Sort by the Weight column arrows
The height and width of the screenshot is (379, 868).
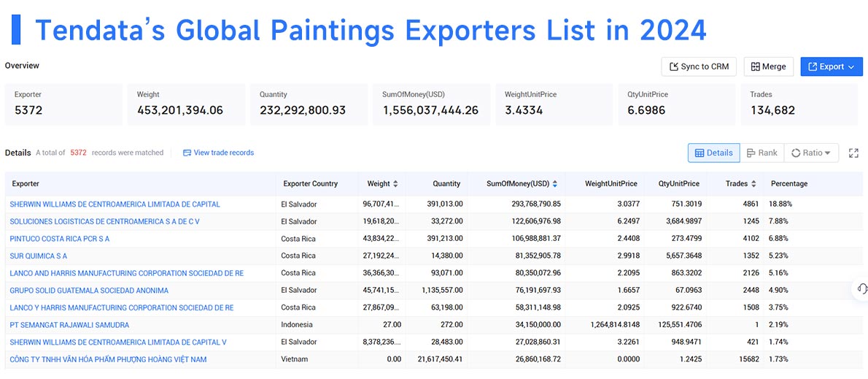pyautogui.click(x=395, y=183)
